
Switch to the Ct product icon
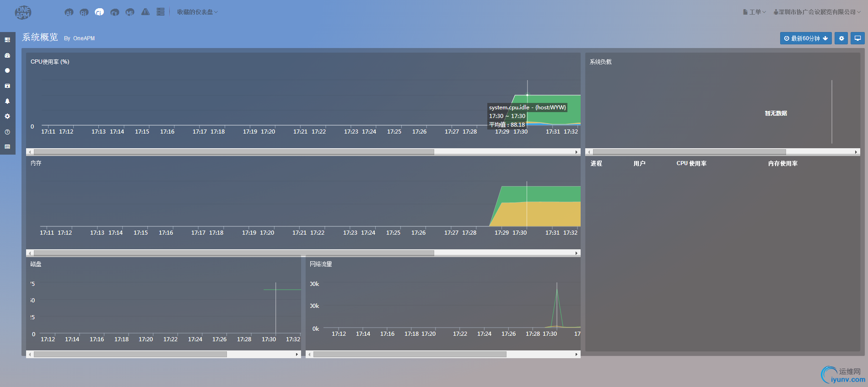tap(115, 12)
